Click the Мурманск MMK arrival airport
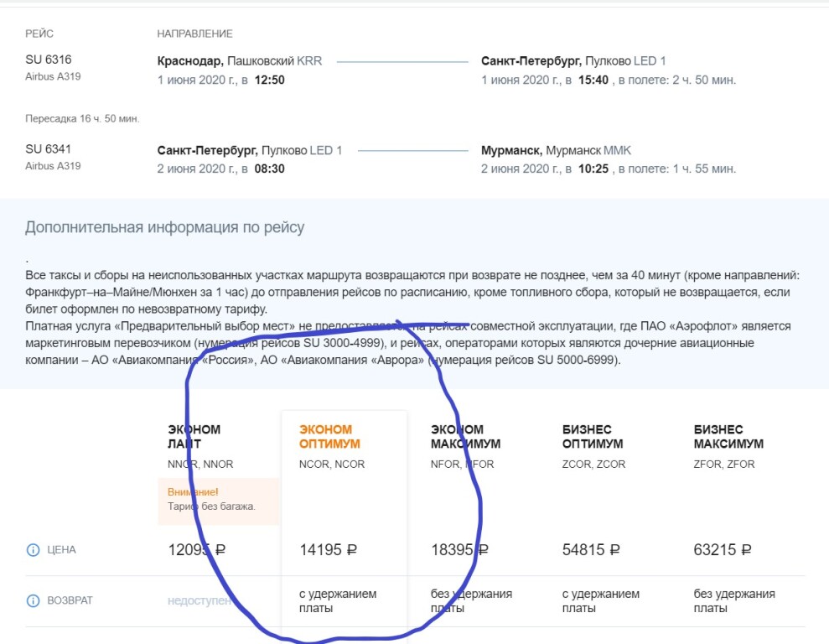This screenshot has height=644, width=829. (556, 151)
